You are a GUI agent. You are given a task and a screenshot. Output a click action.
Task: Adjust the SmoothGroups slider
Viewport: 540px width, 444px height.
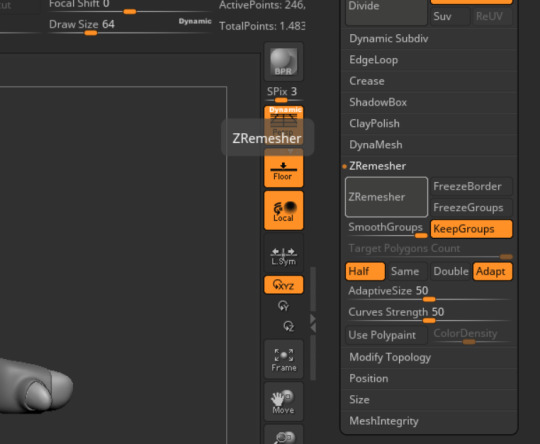pos(387,229)
